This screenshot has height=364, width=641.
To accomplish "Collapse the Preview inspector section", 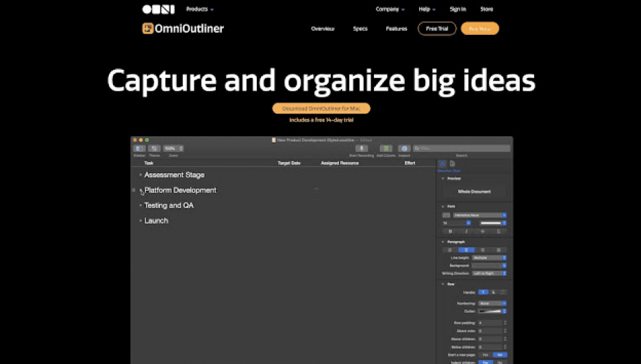I will pyautogui.click(x=442, y=179).
